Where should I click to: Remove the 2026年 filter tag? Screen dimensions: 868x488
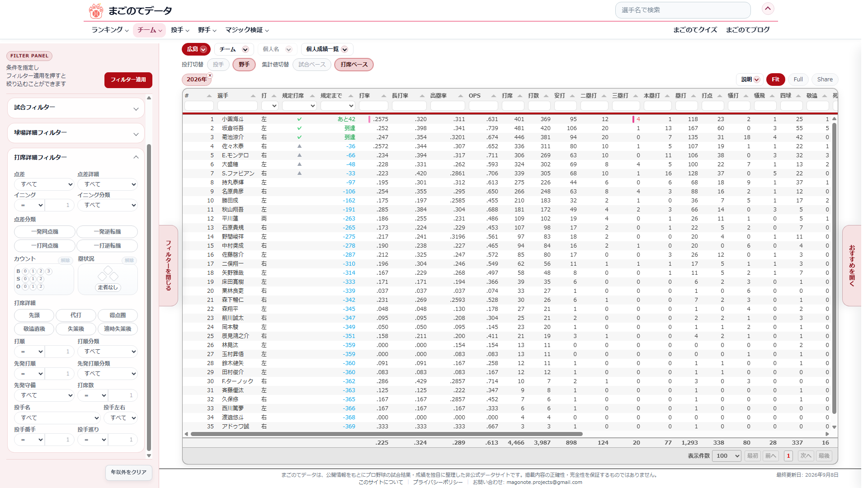(210, 75)
